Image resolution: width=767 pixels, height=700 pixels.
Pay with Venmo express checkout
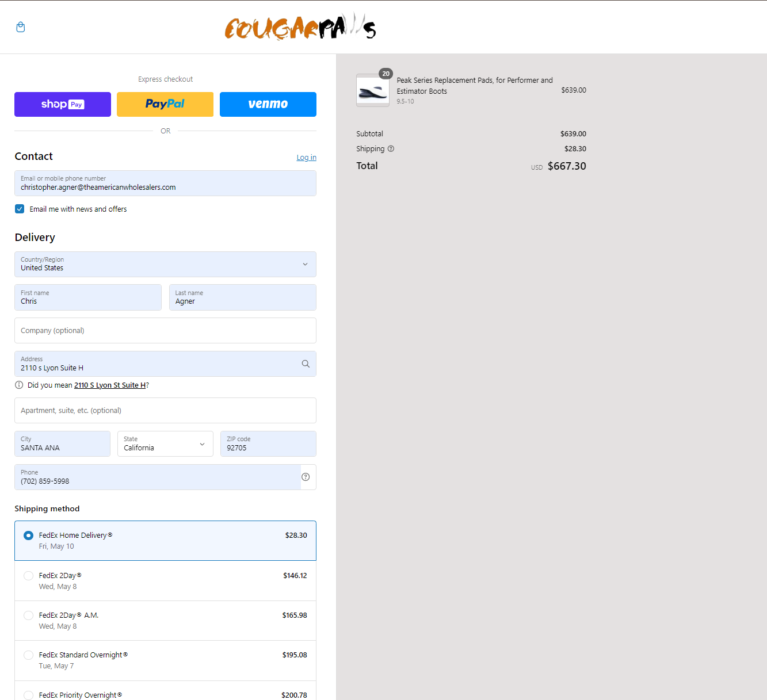coord(268,104)
